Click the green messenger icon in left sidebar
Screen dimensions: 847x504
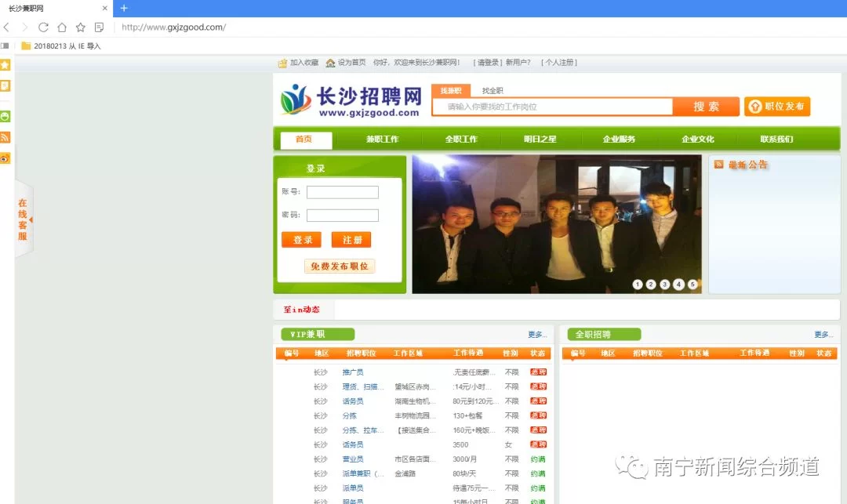click(5, 115)
